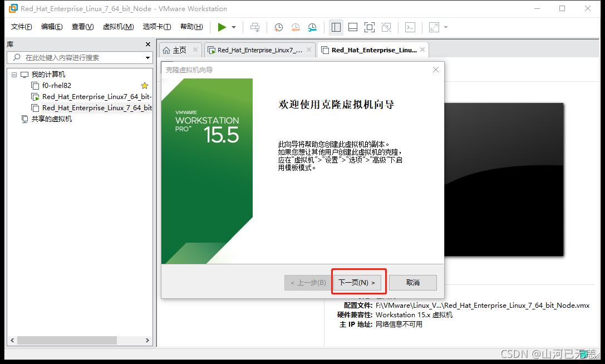Close the Red_Hat_Enterprise_Linux7_... tab
This screenshot has width=605, height=364.
[x=309, y=50]
